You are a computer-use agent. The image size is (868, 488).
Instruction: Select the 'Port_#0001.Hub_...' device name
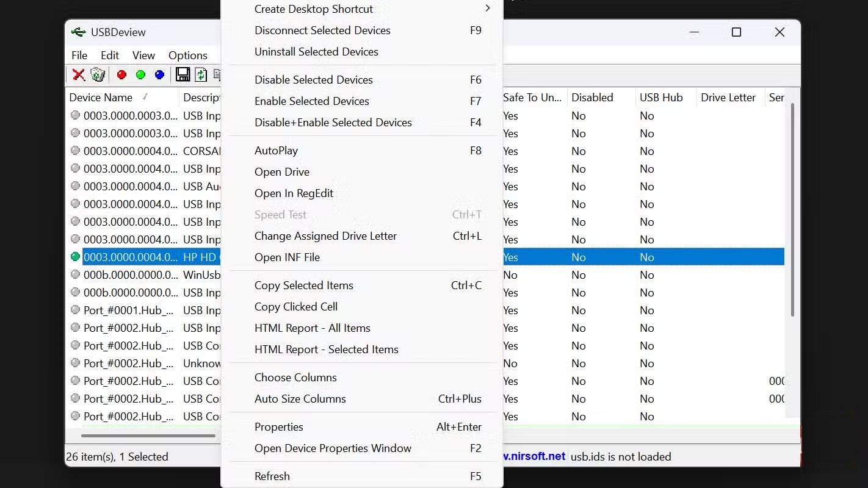tap(128, 310)
